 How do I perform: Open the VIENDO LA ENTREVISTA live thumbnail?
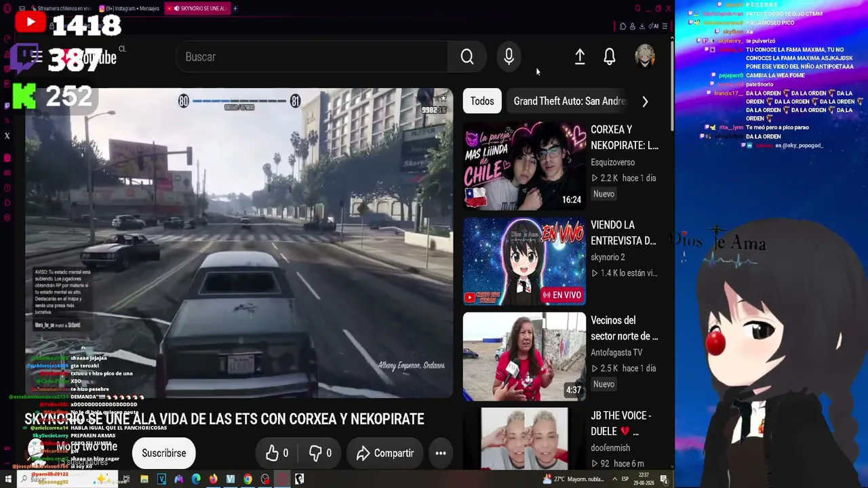[524, 262]
